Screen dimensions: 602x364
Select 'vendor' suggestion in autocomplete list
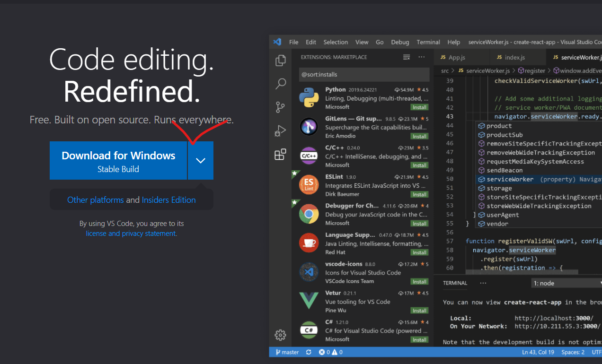(539, 224)
